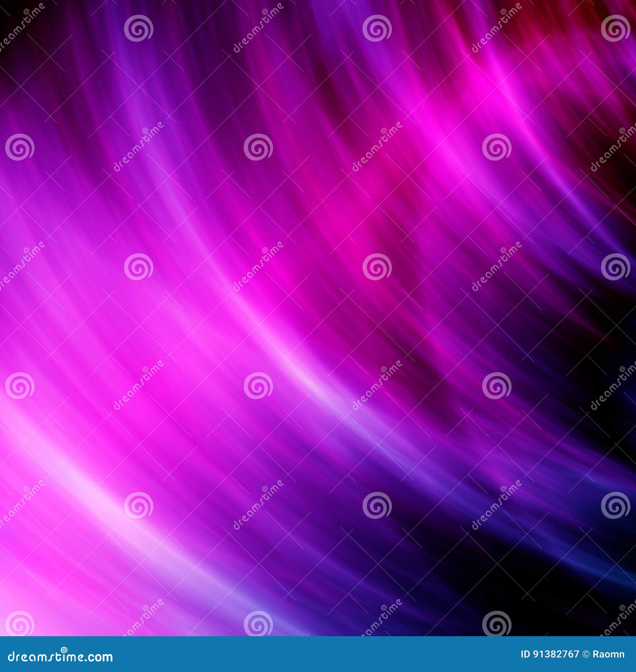The width and height of the screenshot is (636, 672).
Task: Toggle selection of the purple background image
Action: click(x=318, y=318)
